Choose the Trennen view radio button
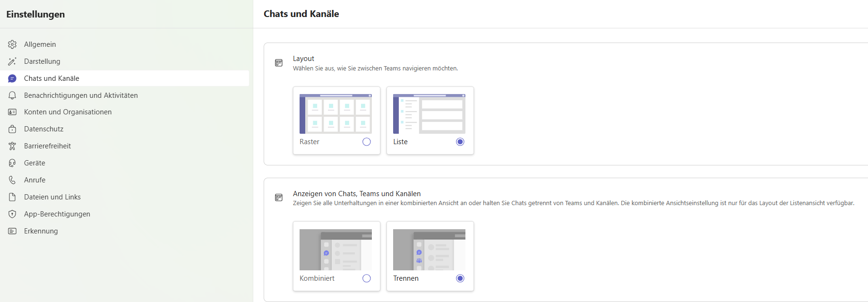Image resolution: width=868 pixels, height=302 pixels. [x=460, y=278]
